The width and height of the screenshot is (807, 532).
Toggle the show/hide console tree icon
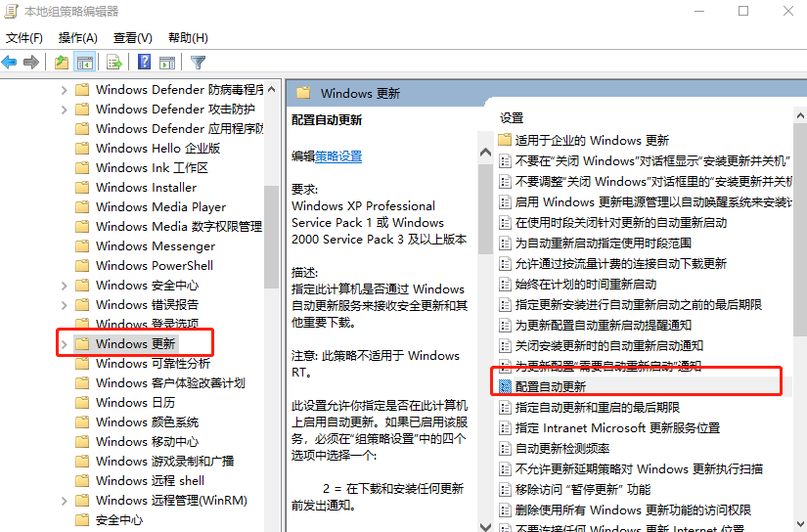pos(85,63)
